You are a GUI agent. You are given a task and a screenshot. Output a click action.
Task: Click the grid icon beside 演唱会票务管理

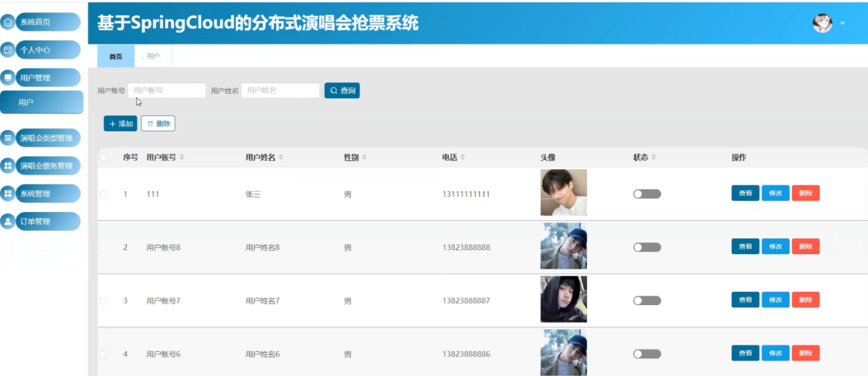click(8, 166)
